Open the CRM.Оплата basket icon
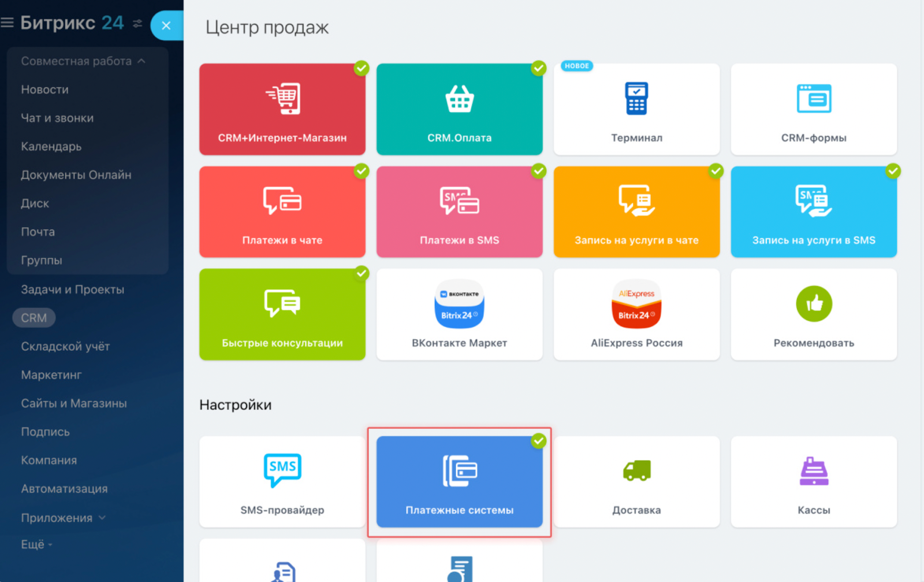The height and width of the screenshot is (582, 924). pyautogui.click(x=460, y=99)
